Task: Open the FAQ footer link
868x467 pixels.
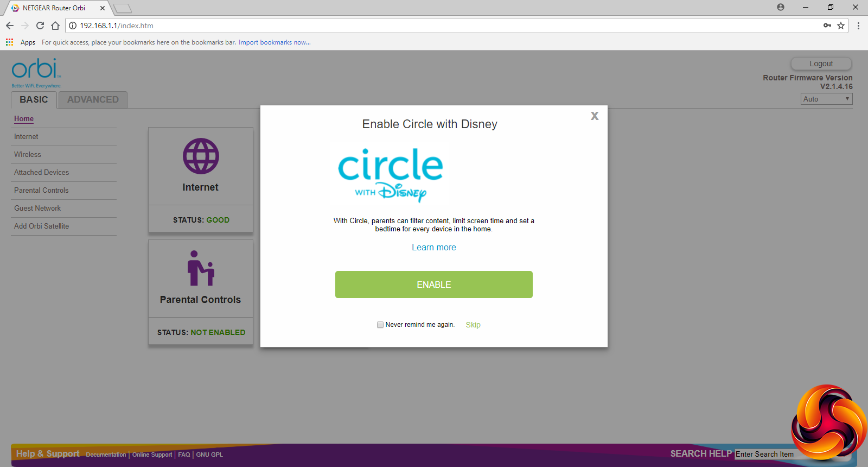Action: pos(184,455)
